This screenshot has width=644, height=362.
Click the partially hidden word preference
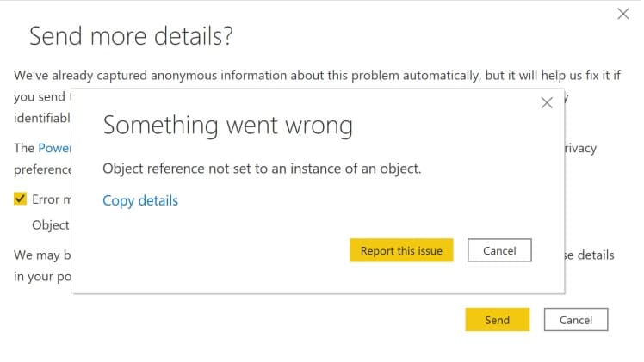coord(41,169)
